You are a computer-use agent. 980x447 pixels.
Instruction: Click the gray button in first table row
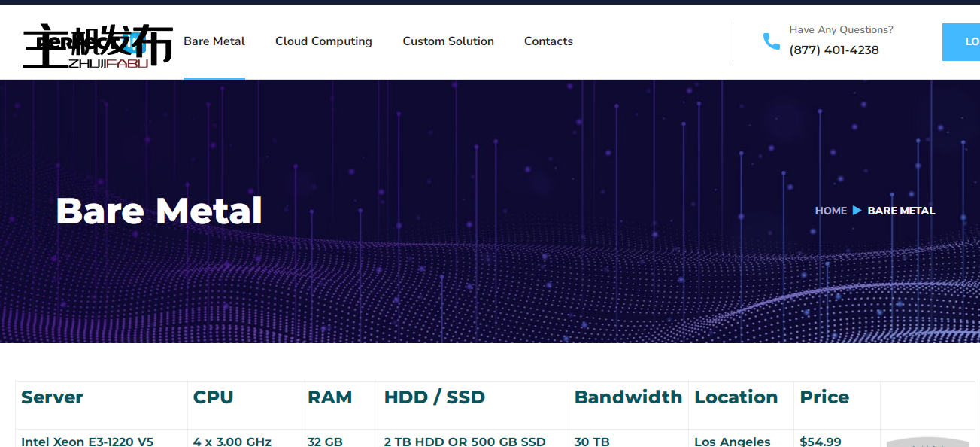pyautogui.click(x=927, y=442)
